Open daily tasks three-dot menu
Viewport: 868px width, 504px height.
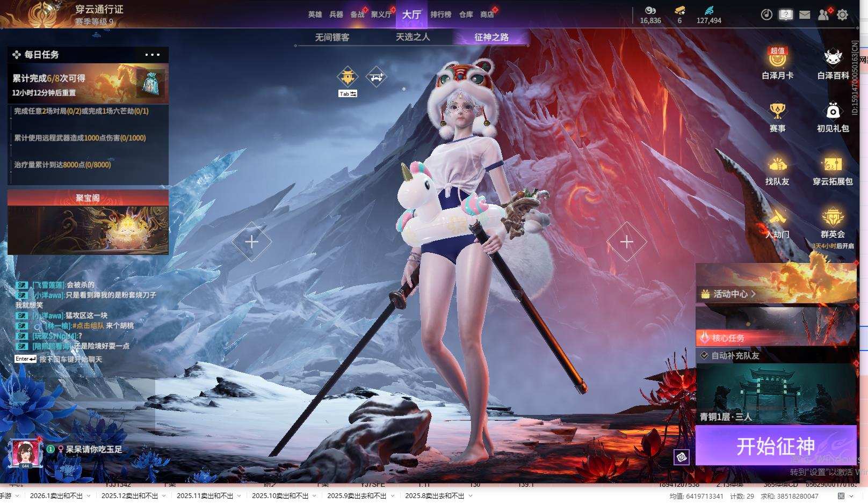pyautogui.click(x=153, y=54)
